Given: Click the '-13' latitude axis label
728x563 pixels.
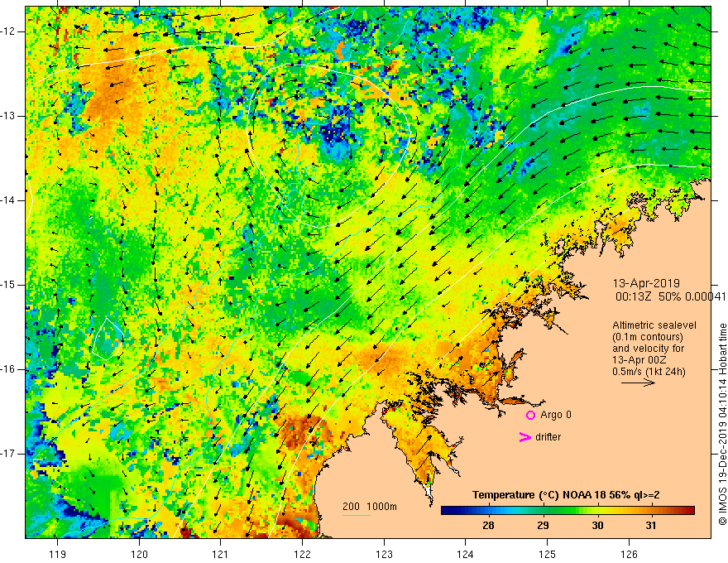Looking at the screenshot, I should coord(8,116).
